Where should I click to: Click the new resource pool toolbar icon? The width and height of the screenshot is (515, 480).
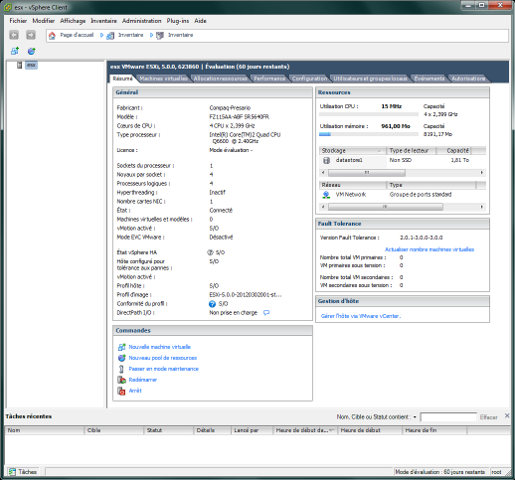pyautogui.click(x=31, y=51)
